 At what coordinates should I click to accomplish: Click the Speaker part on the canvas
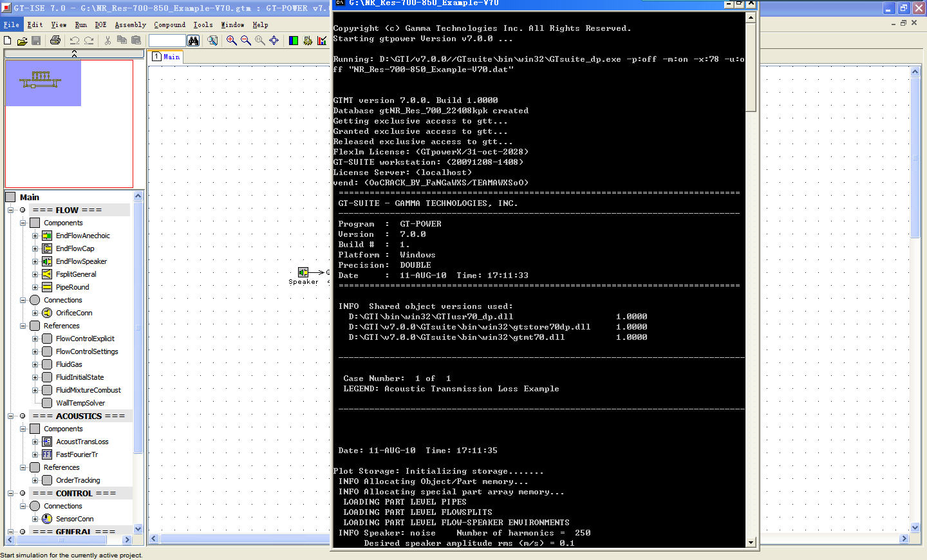pos(303,272)
